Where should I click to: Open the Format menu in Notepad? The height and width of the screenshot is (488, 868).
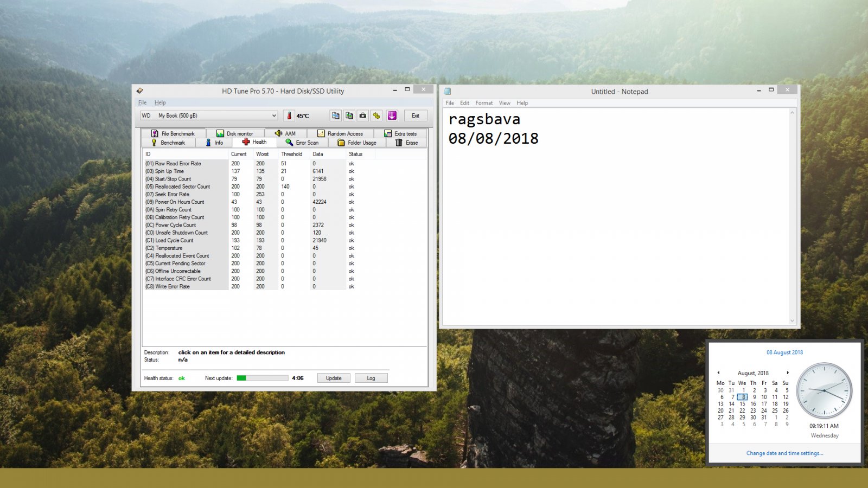pos(484,103)
